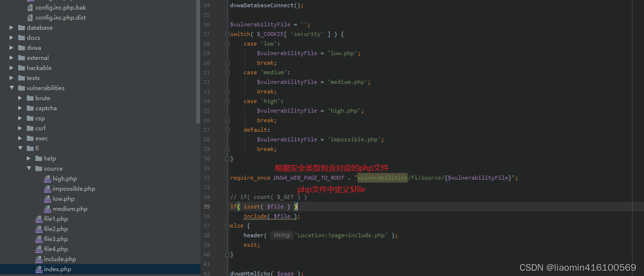
Task: Expand the database folder
Action: pos(11,28)
